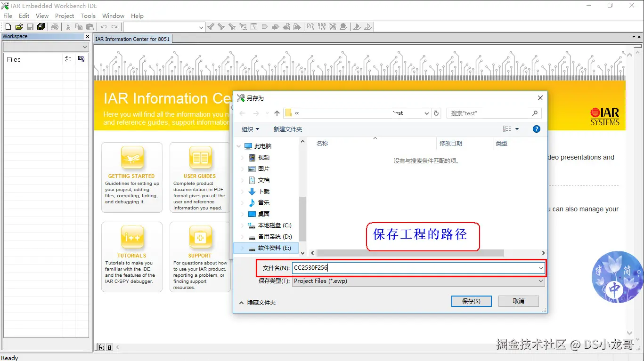This screenshot has height=361, width=644.
Task: Open the Edit menu
Action: [24, 16]
